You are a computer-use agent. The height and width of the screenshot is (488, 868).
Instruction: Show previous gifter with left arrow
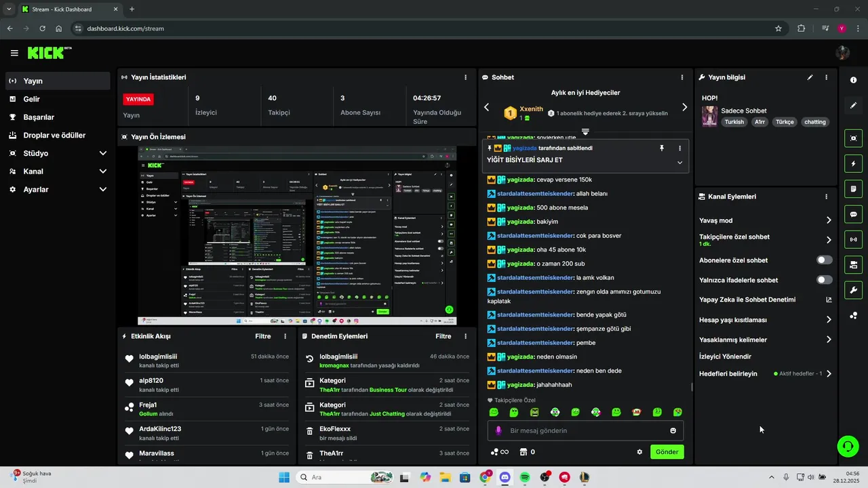486,107
